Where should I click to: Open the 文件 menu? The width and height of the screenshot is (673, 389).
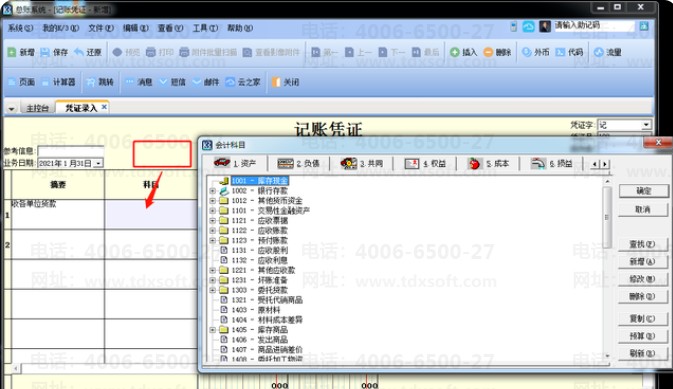click(101, 28)
